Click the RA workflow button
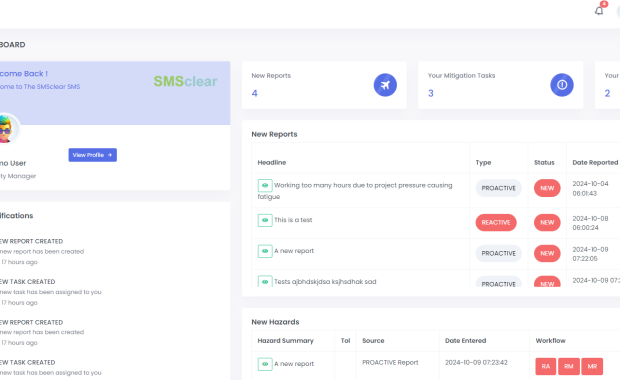 tap(546, 367)
